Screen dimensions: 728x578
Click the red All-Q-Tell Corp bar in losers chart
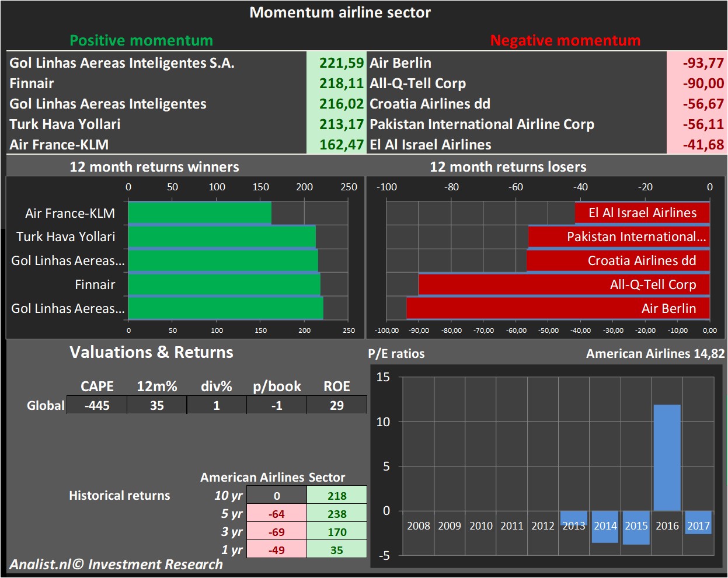tap(564, 285)
